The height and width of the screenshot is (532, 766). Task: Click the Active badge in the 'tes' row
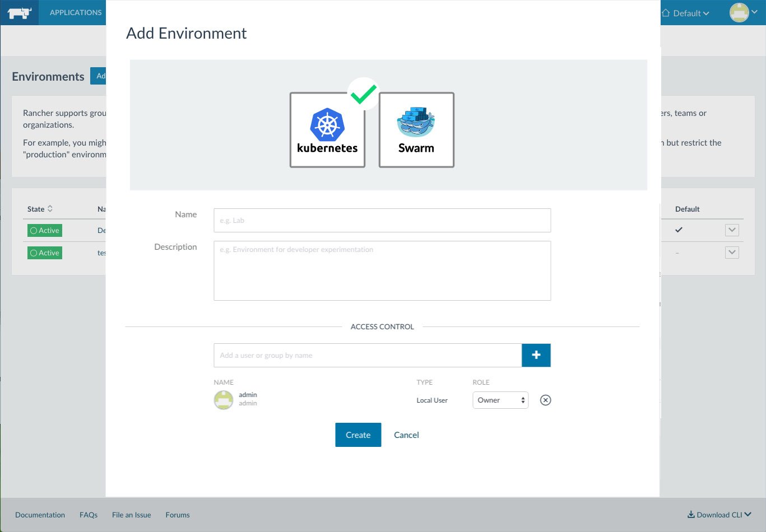tap(45, 253)
